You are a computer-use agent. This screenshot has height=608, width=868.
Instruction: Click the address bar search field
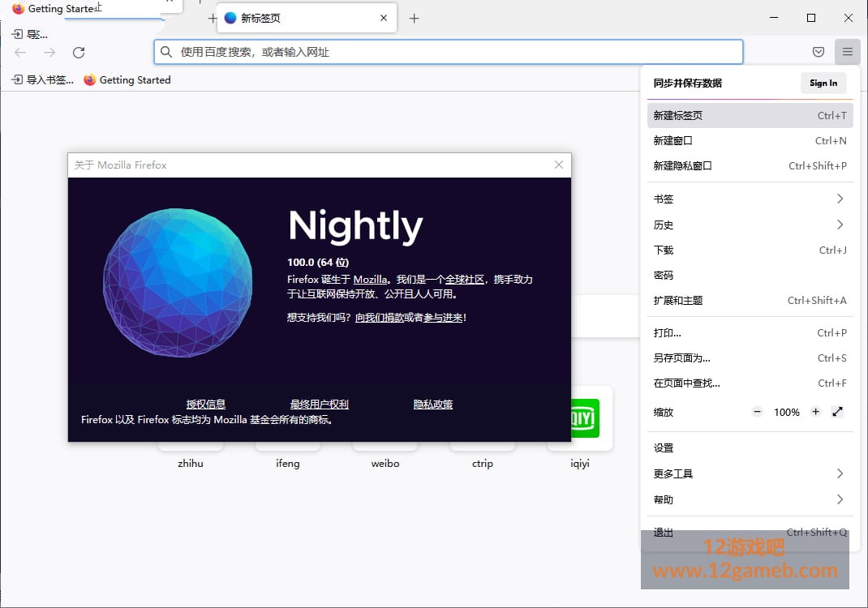point(449,52)
